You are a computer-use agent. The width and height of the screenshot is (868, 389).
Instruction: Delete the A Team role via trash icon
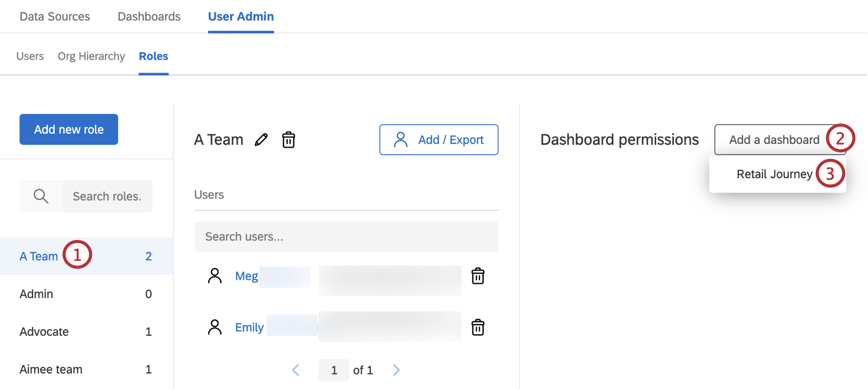[288, 140]
